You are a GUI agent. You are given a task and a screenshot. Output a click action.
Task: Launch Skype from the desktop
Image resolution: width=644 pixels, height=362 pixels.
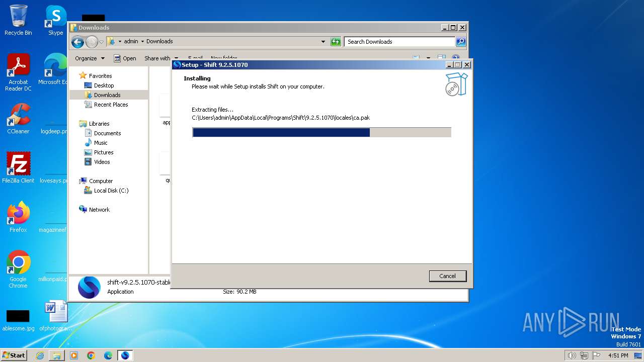55,20
